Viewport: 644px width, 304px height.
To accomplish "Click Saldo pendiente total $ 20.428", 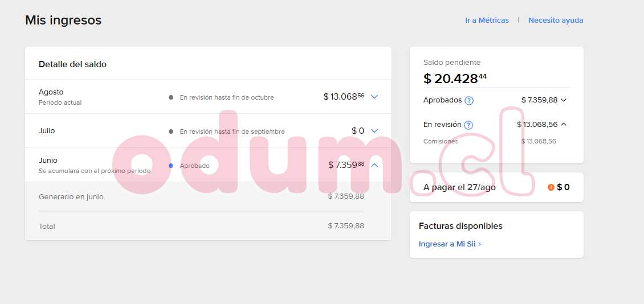I will click(x=455, y=79).
